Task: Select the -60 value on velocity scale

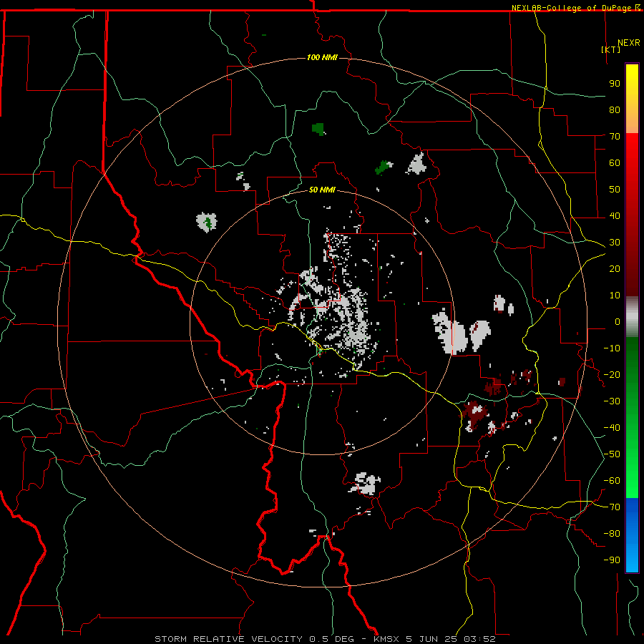Action: (x=612, y=481)
